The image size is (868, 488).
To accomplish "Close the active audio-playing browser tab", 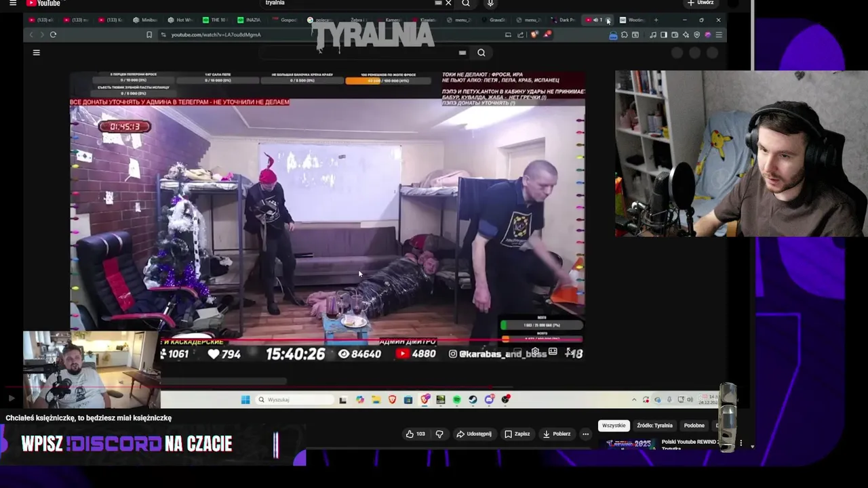I will [608, 20].
